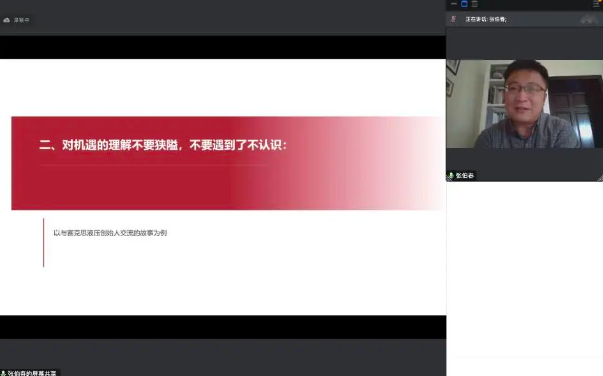Click the slide heading '二、对机遇的理解不要狭隘'
Viewport: 603px width, 376px height.
108,145
